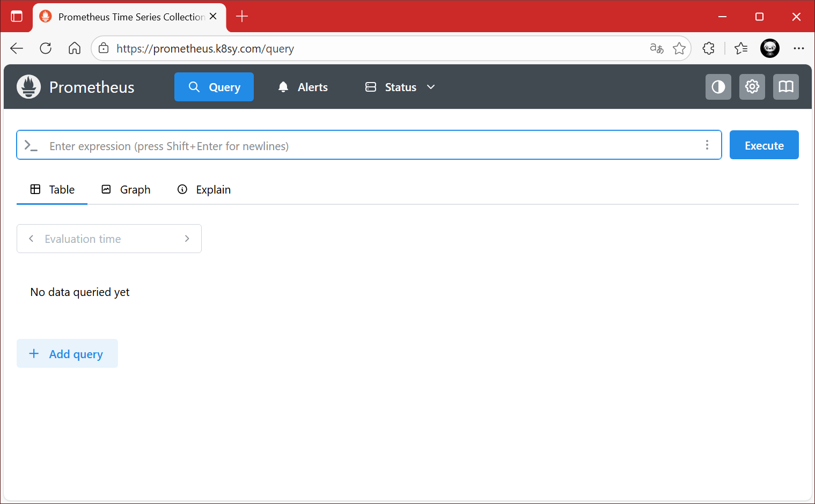The image size is (815, 504).
Task: Focus the expression input field
Action: pyautogui.click(x=369, y=145)
